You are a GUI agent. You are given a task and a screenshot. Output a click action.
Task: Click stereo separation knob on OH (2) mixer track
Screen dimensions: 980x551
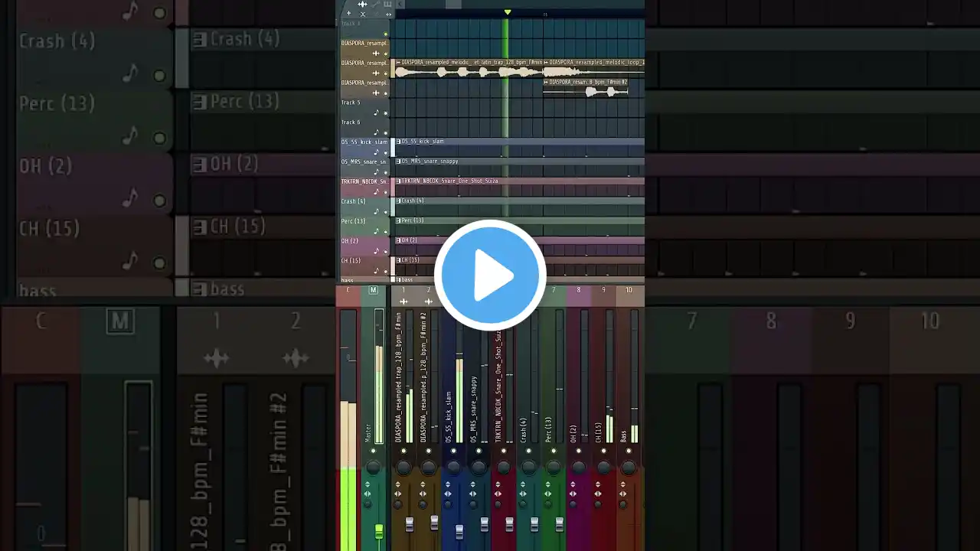click(x=573, y=504)
